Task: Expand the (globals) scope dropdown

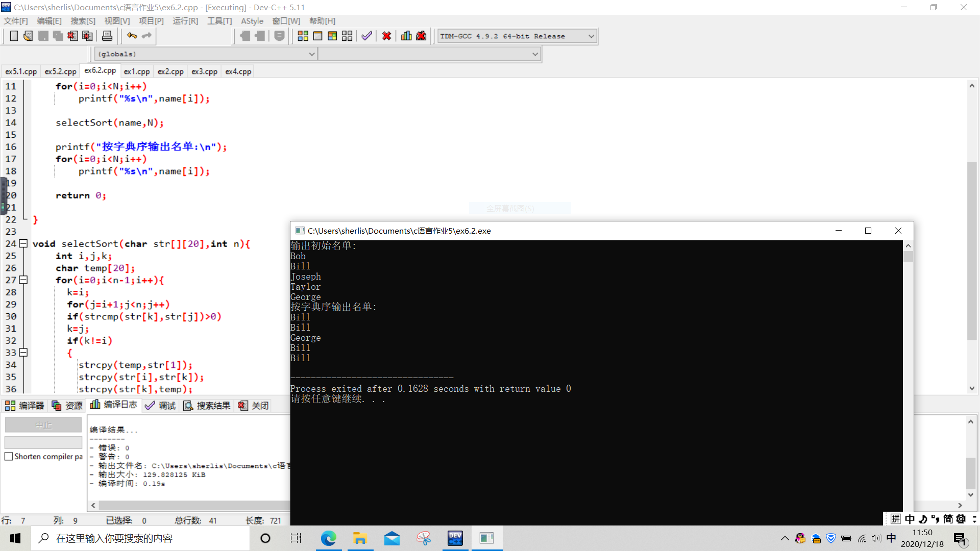Action: coord(311,54)
